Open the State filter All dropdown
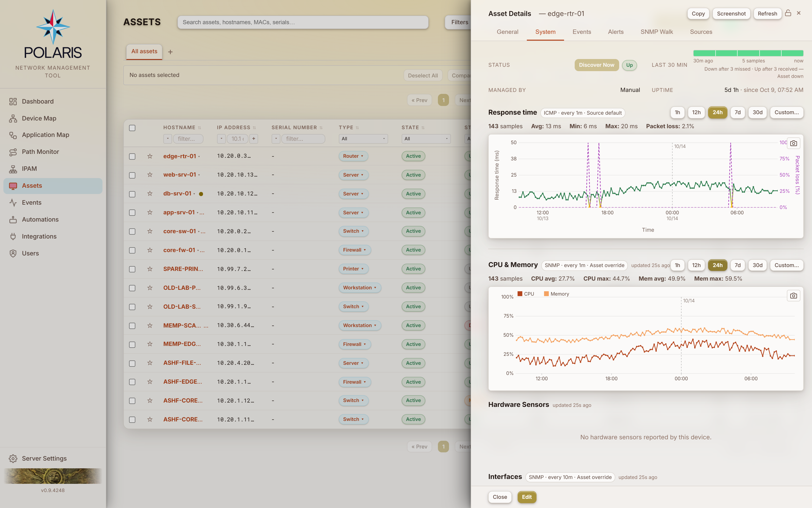 tap(426, 139)
